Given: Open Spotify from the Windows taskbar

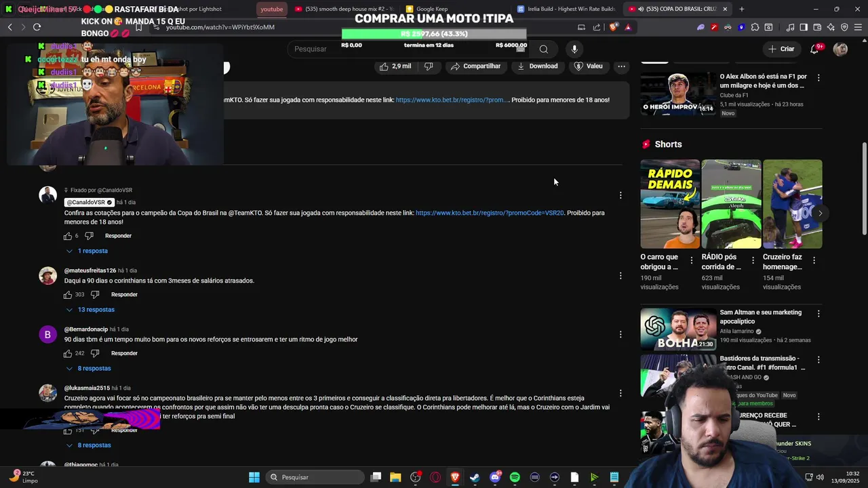Looking at the screenshot, I should coord(515,477).
